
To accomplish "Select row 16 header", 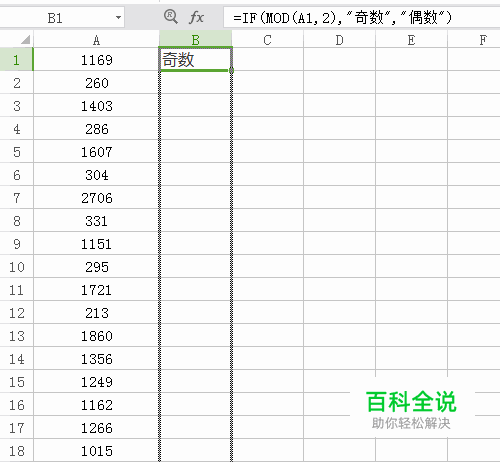I will [16, 404].
